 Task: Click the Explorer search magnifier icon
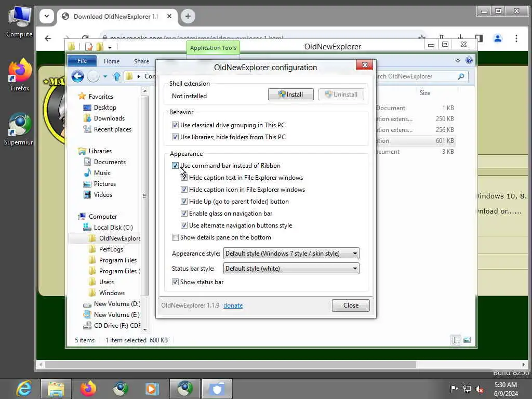point(461,76)
